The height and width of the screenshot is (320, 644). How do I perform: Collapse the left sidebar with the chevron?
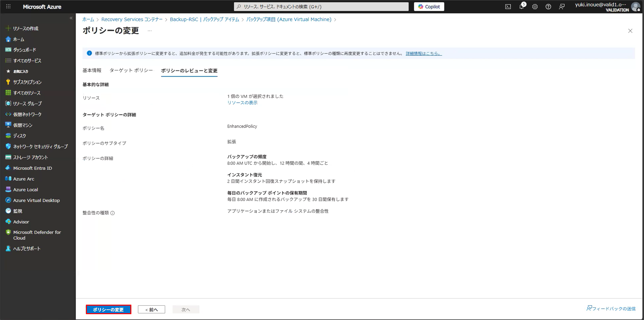pyautogui.click(x=71, y=18)
